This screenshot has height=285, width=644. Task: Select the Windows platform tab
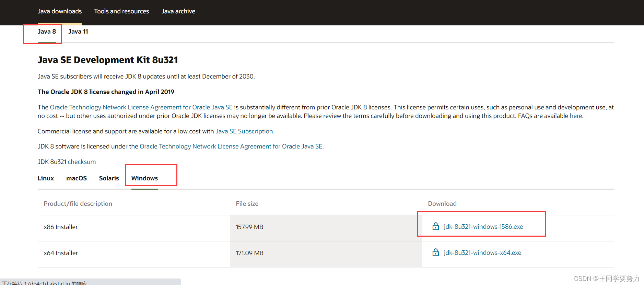tap(144, 178)
